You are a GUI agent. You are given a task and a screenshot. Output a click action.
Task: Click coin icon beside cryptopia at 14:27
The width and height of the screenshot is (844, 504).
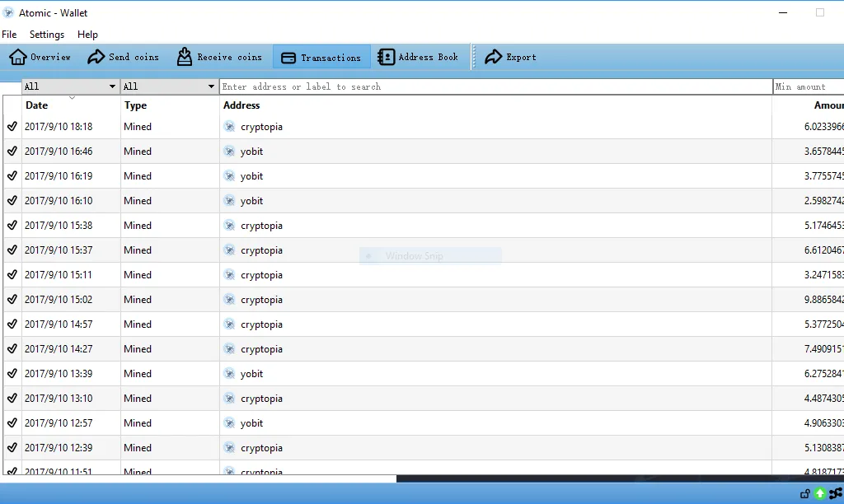click(229, 348)
